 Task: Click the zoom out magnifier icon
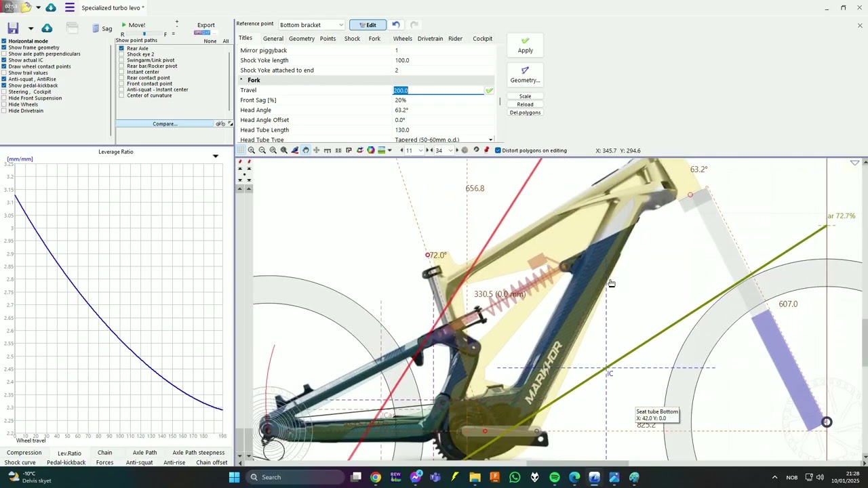[x=262, y=150]
